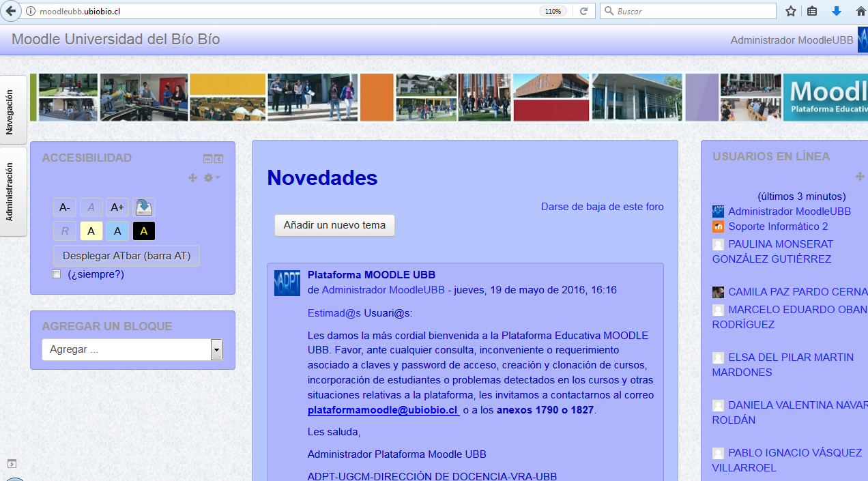Bookmark this page with the star icon
Image resolution: width=868 pixels, height=481 pixels.
tap(791, 12)
